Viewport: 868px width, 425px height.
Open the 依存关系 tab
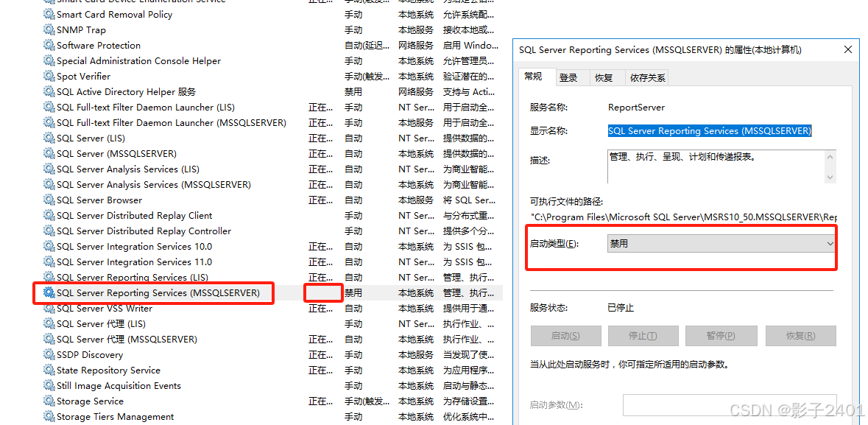648,77
